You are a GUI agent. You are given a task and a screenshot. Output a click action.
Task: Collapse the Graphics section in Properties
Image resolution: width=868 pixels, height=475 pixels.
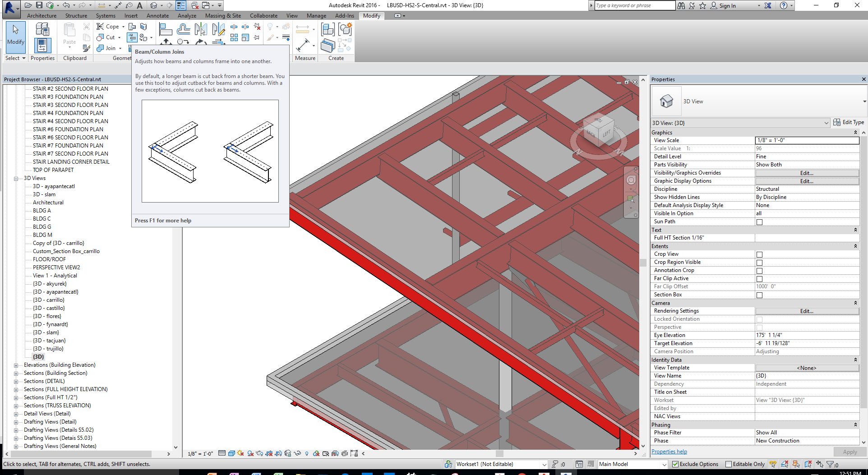pyautogui.click(x=856, y=132)
